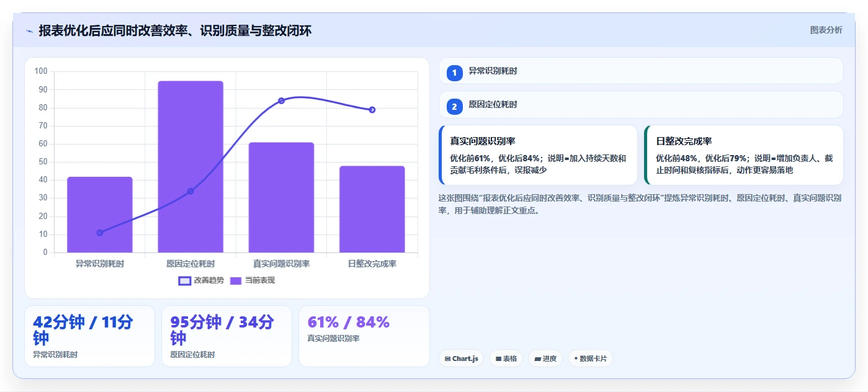Screen dimensions: 868x392
Task: Click the 进度 tag
Action: point(545,359)
